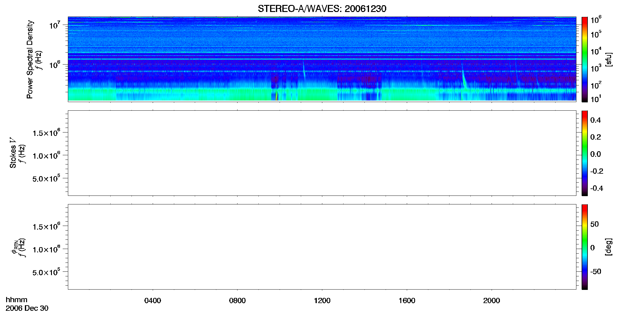
Task: Click the deg colorbar of the bottom panel
Action: pyautogui.click(x=584, y=247)
